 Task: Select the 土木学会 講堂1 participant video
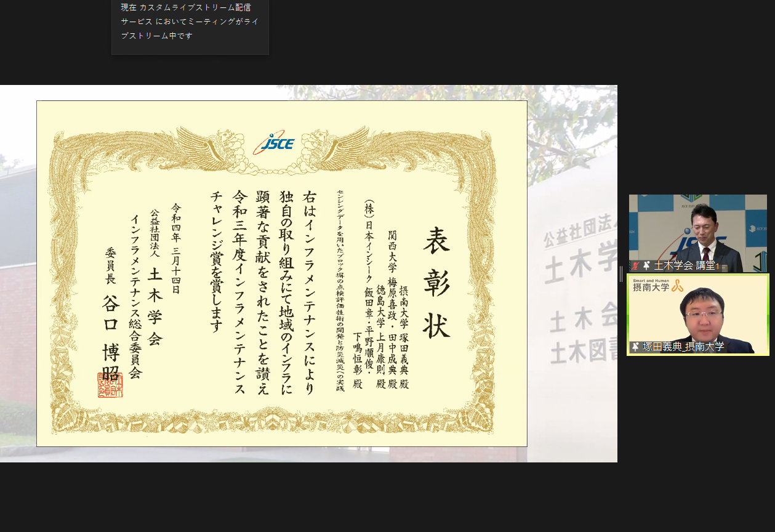(698, 233)
